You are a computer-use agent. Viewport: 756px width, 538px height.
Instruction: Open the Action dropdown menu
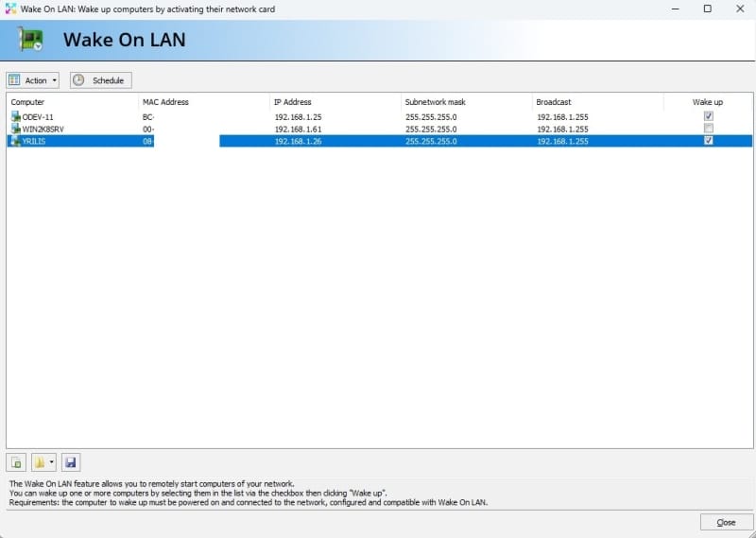(33, 80)
